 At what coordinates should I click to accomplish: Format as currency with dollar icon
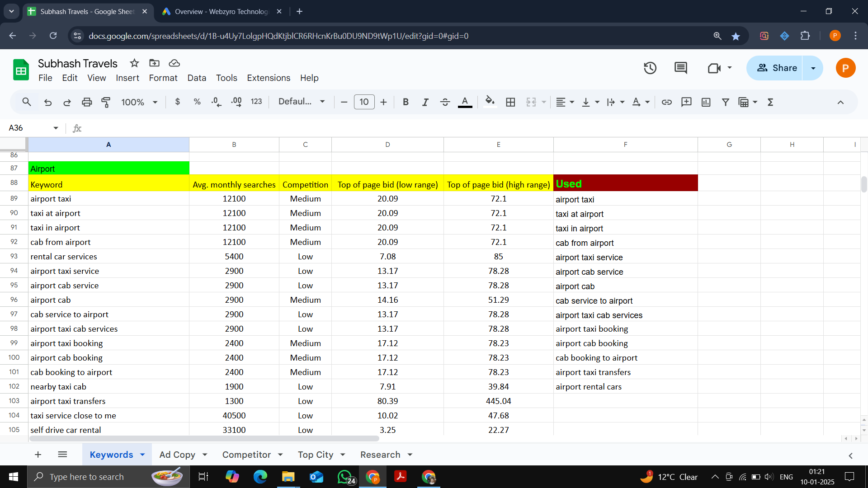[x=178, y=102]
